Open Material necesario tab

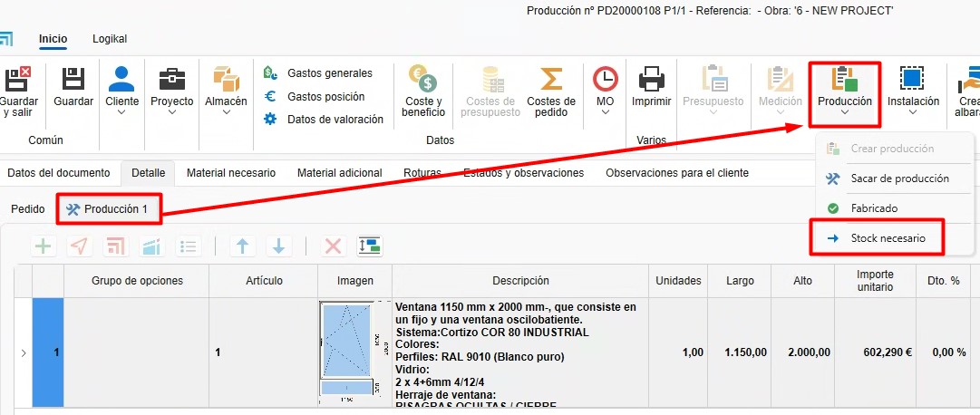(231, 172)
